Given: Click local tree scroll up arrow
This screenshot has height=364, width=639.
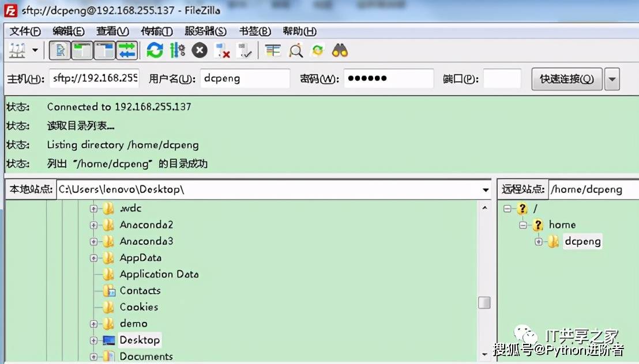Looking at the screenshot, I should pyautogui.click(x=484, y=208).
